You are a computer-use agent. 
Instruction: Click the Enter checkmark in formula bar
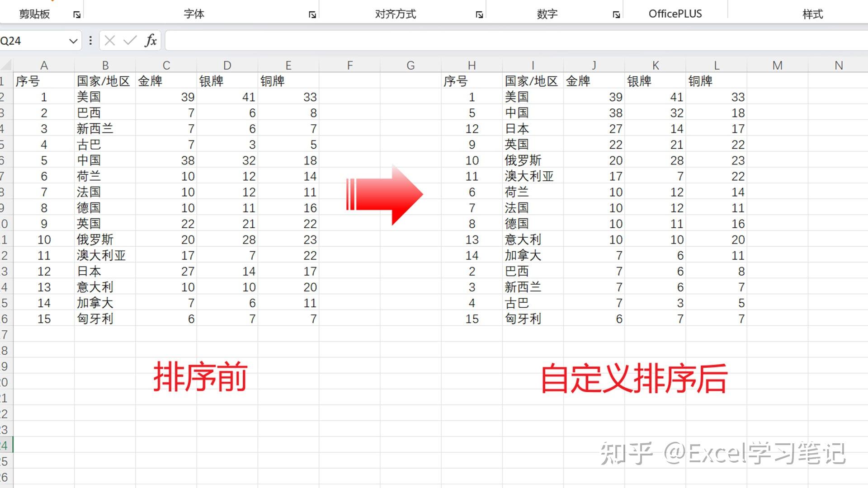pyautogui.click(x=130, y=41)
